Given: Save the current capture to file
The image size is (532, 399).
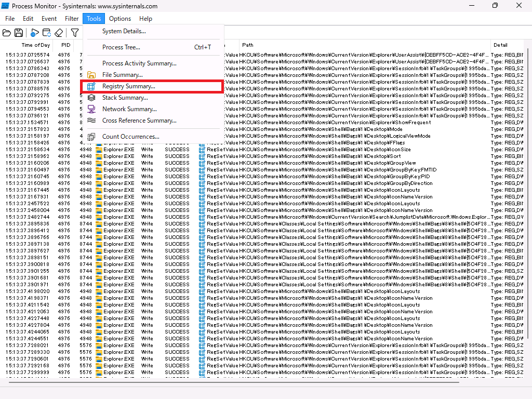Looking at the screenshot, I should 18,33.
